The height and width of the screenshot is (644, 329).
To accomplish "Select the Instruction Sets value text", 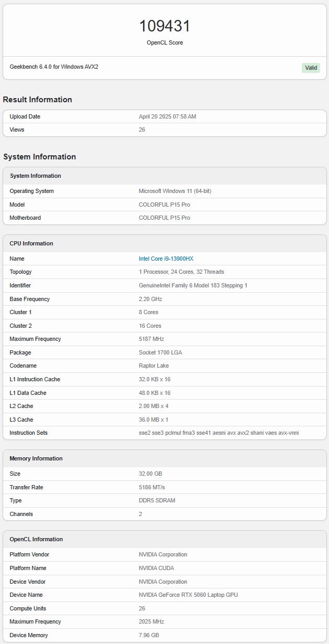I will point(218,433).
